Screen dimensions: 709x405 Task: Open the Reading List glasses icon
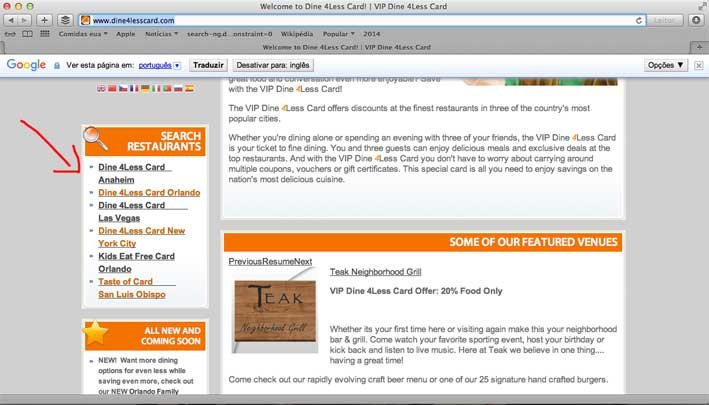pyautogui.click(x=11, y=34)
